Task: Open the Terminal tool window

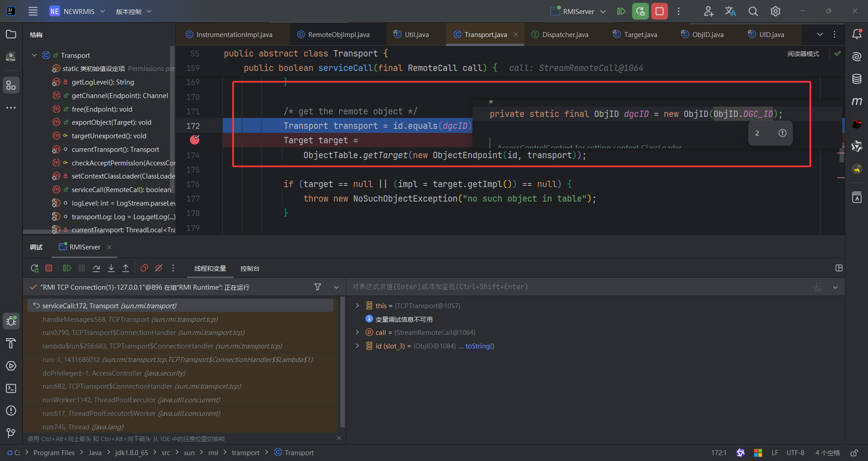Action: coord(11,388)
